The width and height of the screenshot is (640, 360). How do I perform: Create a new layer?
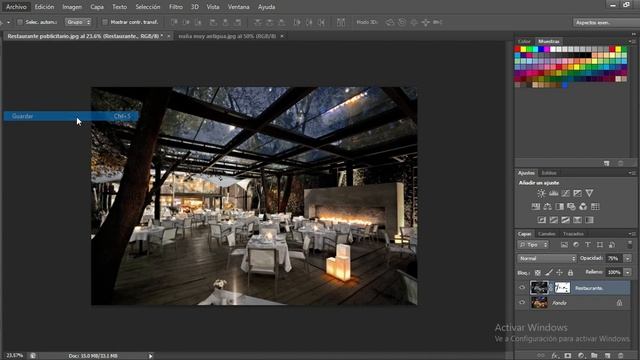click(x=607, y=356)
